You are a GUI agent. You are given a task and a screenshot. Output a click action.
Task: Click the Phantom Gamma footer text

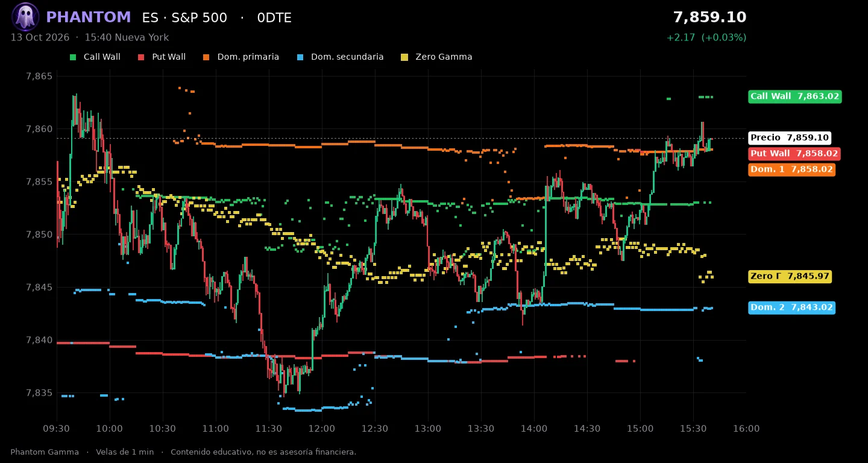(45, 452)
